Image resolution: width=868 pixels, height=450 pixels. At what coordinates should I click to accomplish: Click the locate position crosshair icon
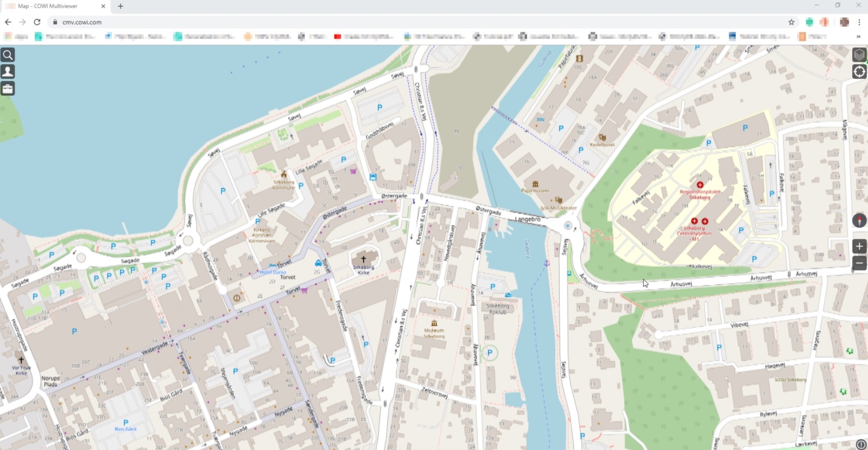click(x=859, y=72)
